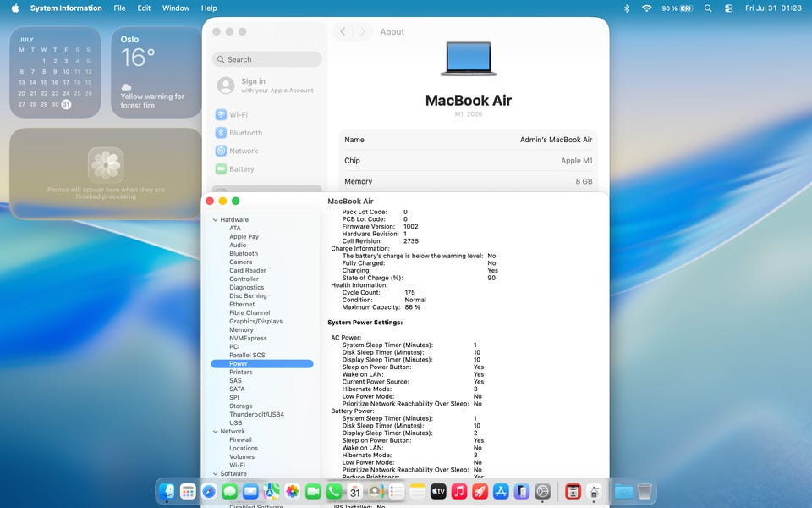Click System Settings search field
This screenshot has width=812, height=508.
[266, 59]
